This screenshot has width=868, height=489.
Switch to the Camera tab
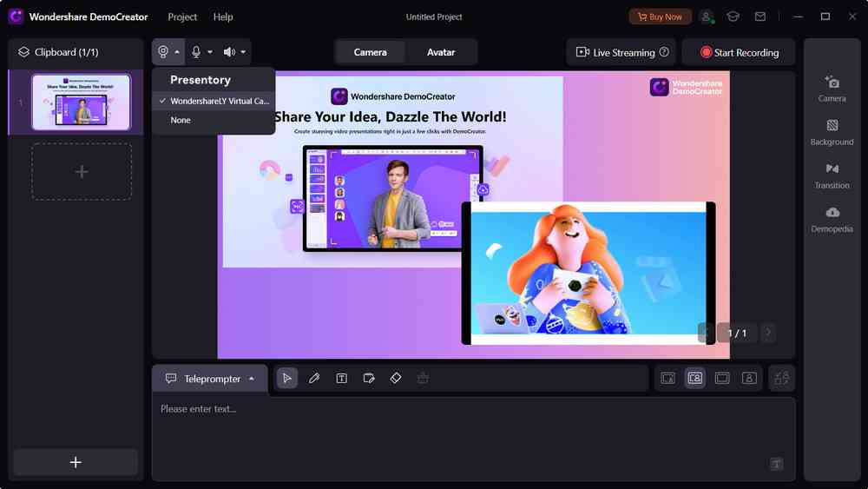pos(371,52)
